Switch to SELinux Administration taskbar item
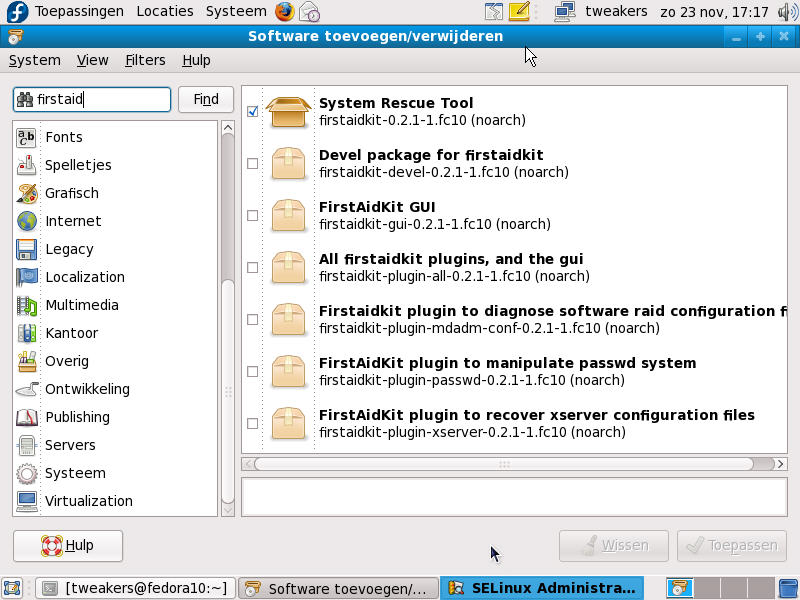 click(x=542, y=588)
